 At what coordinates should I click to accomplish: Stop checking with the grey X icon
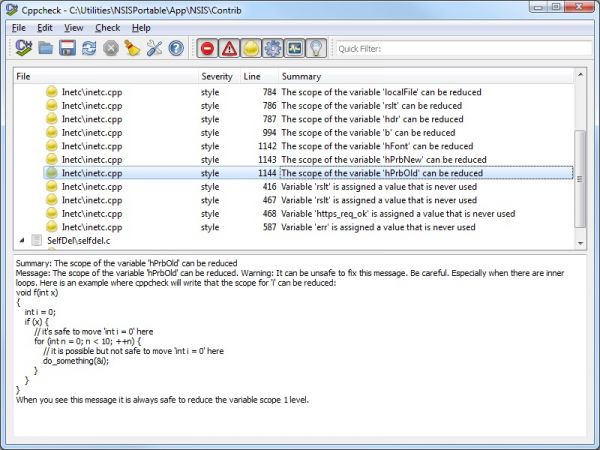click(111, 49)
